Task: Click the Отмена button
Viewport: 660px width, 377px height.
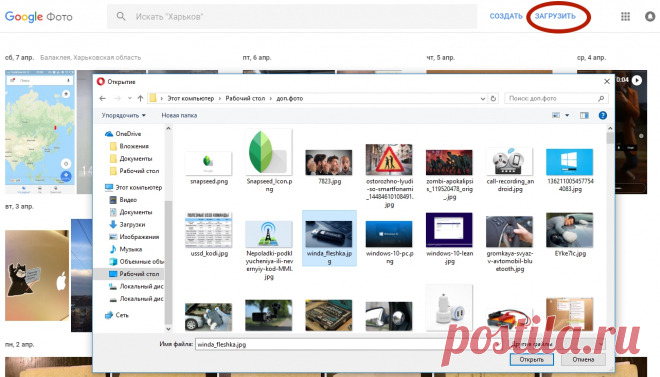Action: click(x=583, y=360)
